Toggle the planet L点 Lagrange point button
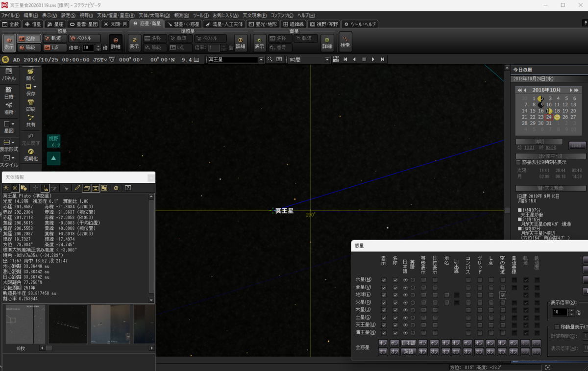Image resolution: width=588 pixels, height=371 pixels. pyautogui.click(x=54, y=48)
